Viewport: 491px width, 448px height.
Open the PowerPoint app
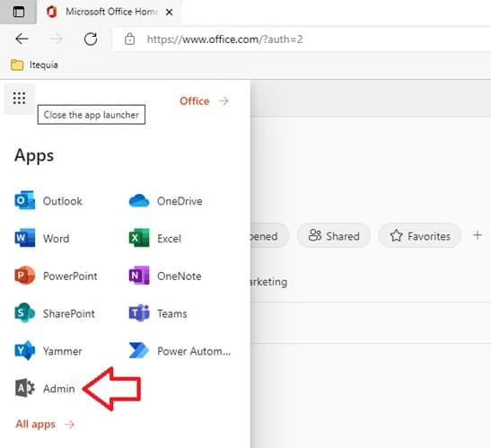pos(56,276)
